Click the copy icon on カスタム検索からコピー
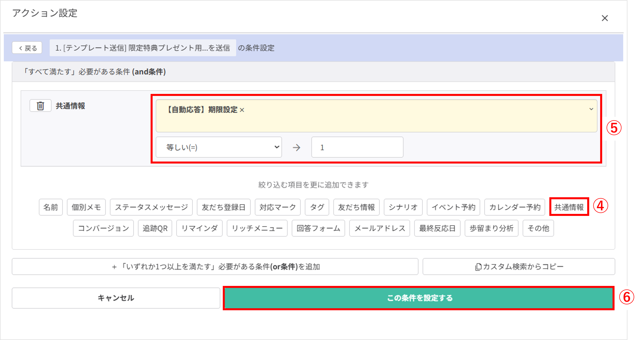 (x=478, y=267)
